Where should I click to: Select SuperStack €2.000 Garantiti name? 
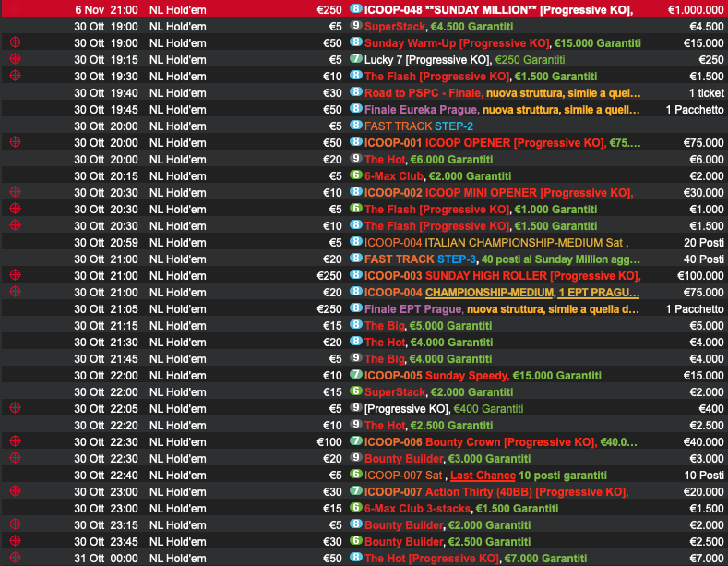(439, 392)
